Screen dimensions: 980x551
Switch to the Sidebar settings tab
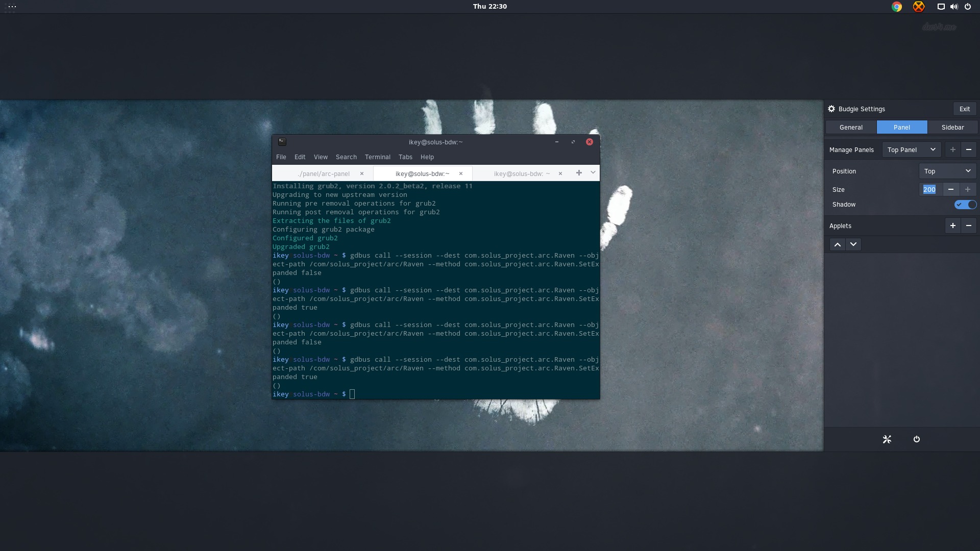pyautogui.click(x=953, y=127)
